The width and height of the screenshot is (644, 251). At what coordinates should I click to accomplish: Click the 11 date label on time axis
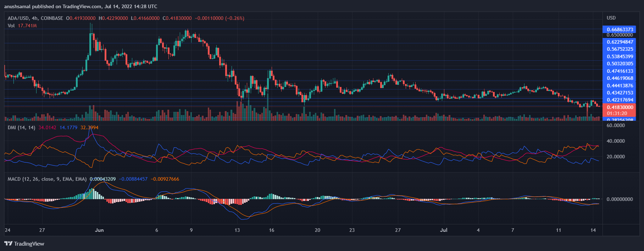pos(559,230)
